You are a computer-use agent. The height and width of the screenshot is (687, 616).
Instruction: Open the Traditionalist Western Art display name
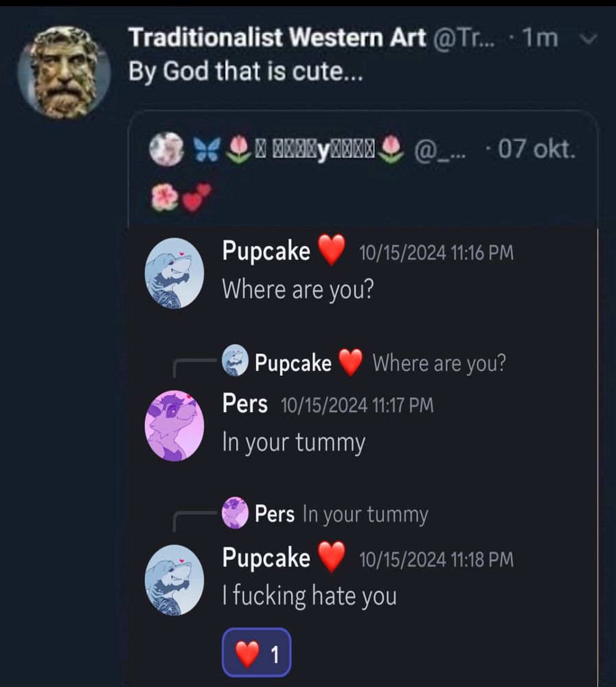pyautogui.click(x=277, y=37)
